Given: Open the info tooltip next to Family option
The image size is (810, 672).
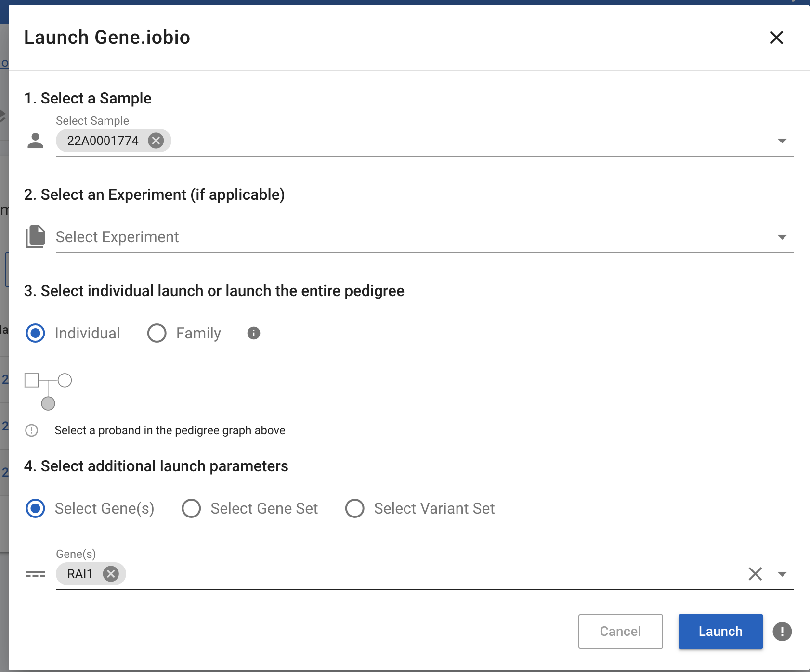Looking at the screenshot, I should click(x=253, y=333).
